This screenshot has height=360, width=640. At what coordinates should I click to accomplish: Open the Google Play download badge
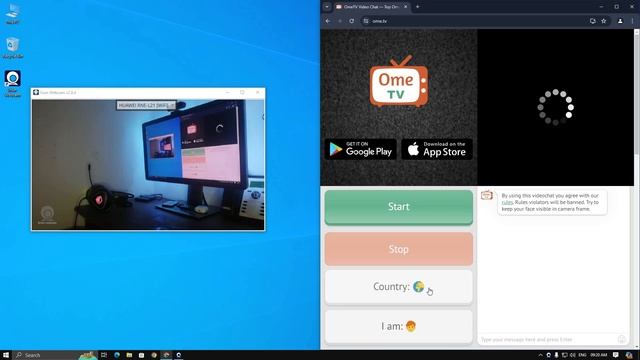pyautogui.click(x=360, y=149)
